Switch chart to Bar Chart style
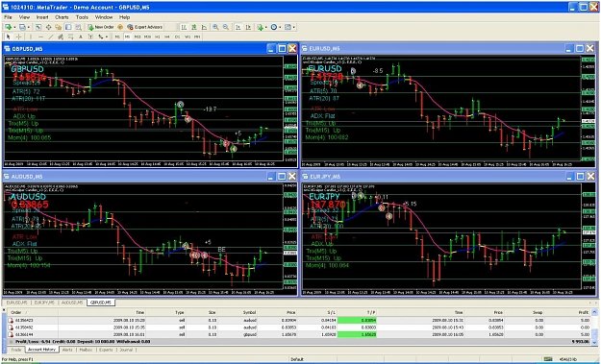Image resolution: width=601 pixels, height=364 pixels. [x=184, y=27]
